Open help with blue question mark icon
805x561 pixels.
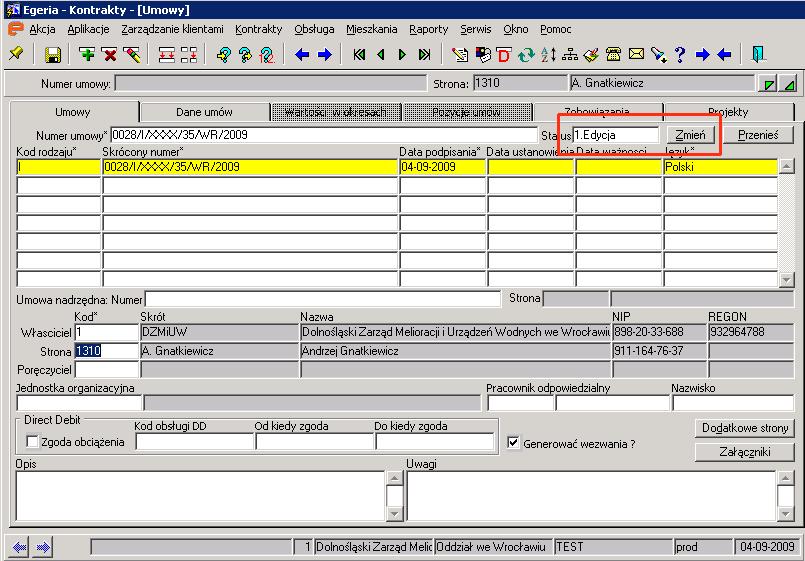pos(680,54)
